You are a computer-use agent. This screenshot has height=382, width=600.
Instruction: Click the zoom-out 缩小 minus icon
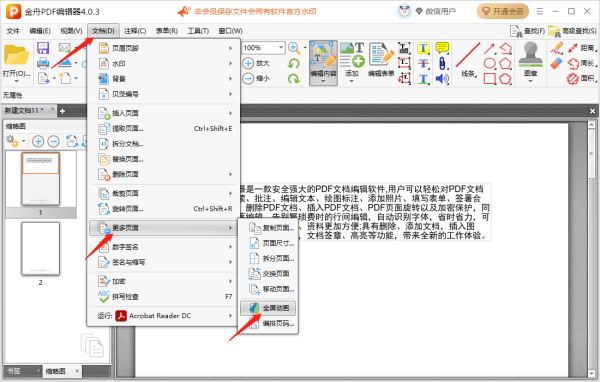tap(248, 78)
